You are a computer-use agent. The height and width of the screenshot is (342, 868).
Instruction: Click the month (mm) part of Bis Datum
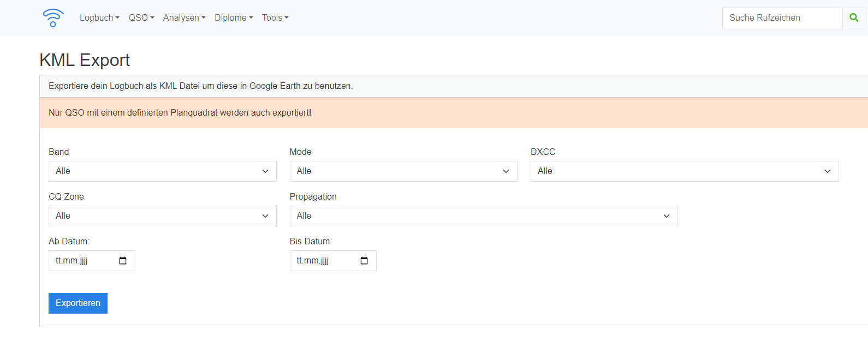[x=311, y=261]
